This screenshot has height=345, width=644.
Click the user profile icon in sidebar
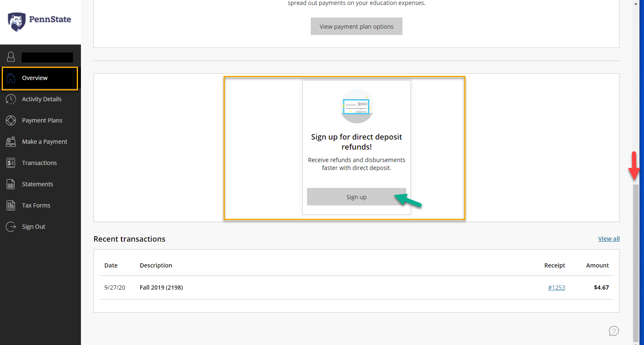pos(11,57)
